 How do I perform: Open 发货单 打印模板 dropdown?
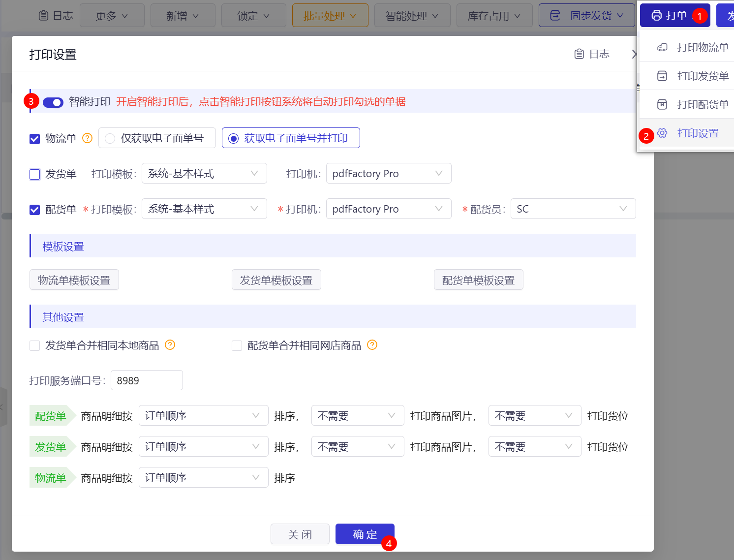pos(204,173)
